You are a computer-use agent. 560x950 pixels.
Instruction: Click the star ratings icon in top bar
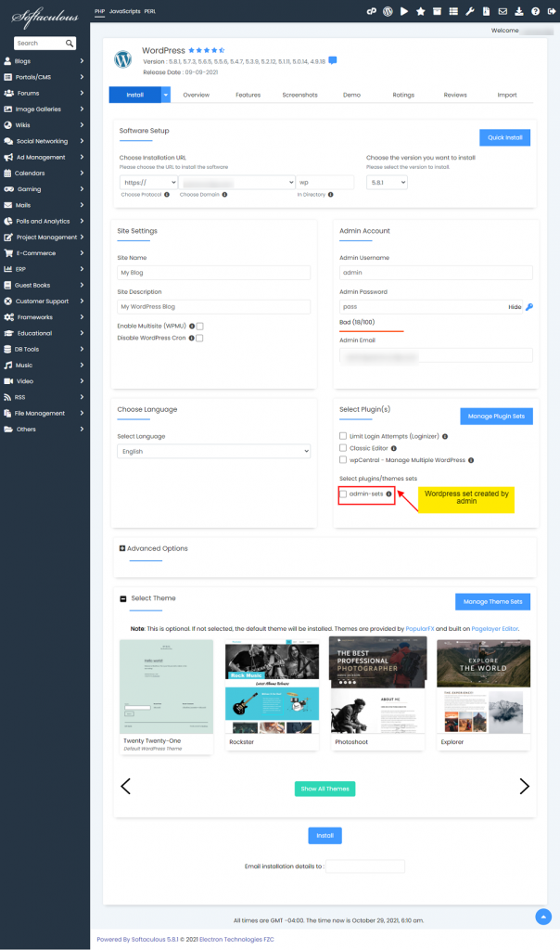[x=420, y=11]
